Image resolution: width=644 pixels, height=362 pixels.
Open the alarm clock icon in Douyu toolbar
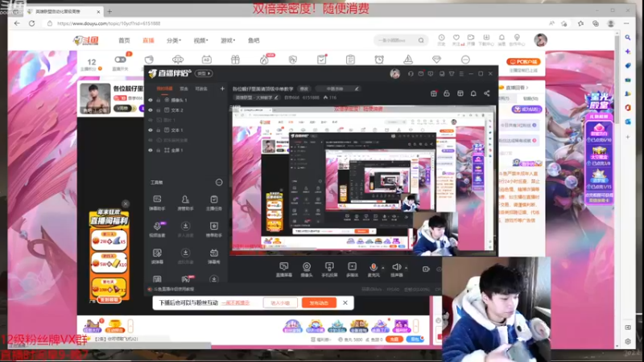(x=379, y=60)
